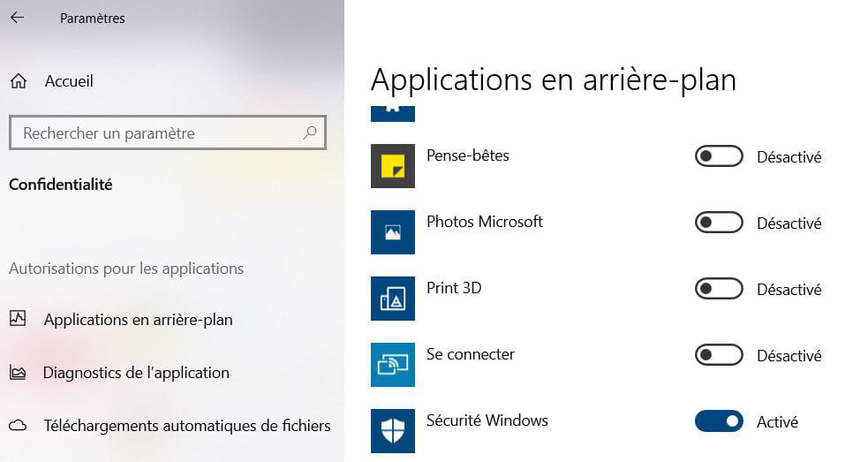The width and height of the screenshot is (868, 462).
Task: Disable the Sécurité Windows toggle
Action: coord(719,421)
